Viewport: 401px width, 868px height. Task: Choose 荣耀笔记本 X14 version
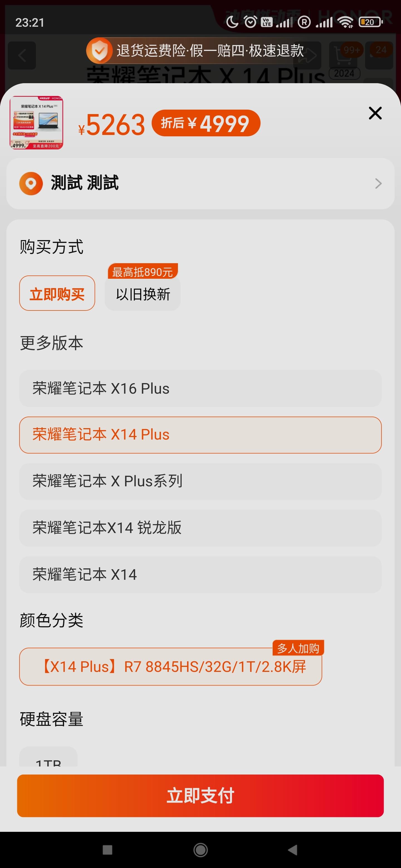(x=200, y=574)
